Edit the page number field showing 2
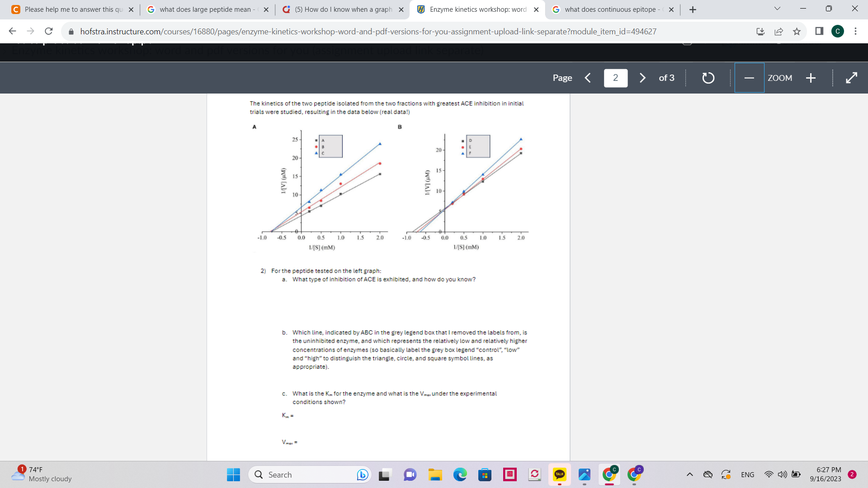Viewport: 868px width, 488px height. 615,78
